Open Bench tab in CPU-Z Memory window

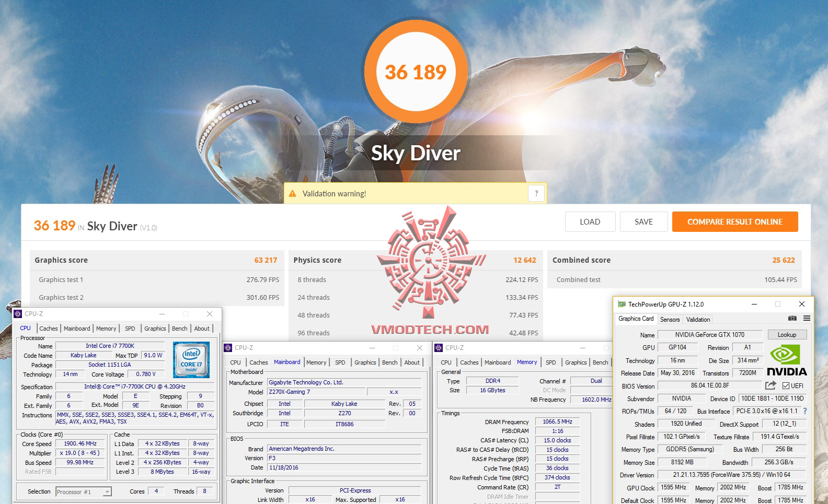[x=601, y=362]
